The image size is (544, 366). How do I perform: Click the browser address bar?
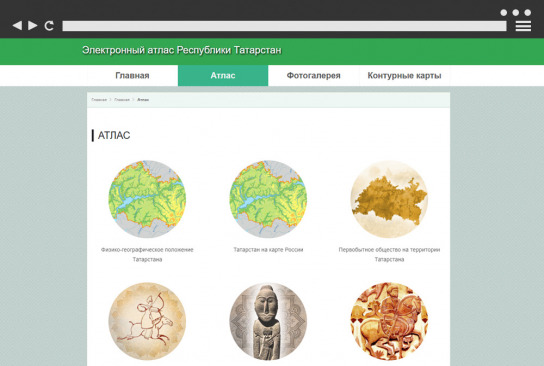[284, 26]
